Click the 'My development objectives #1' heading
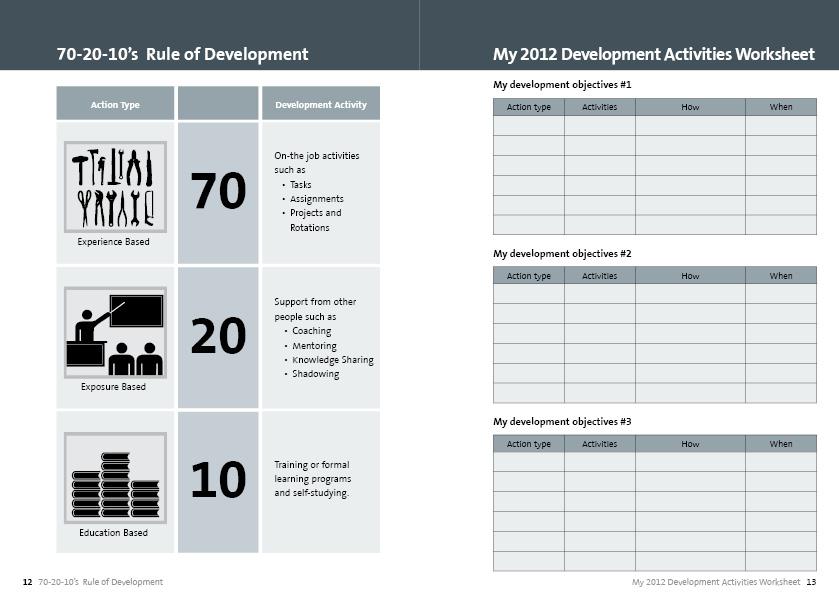 (562, 85)
